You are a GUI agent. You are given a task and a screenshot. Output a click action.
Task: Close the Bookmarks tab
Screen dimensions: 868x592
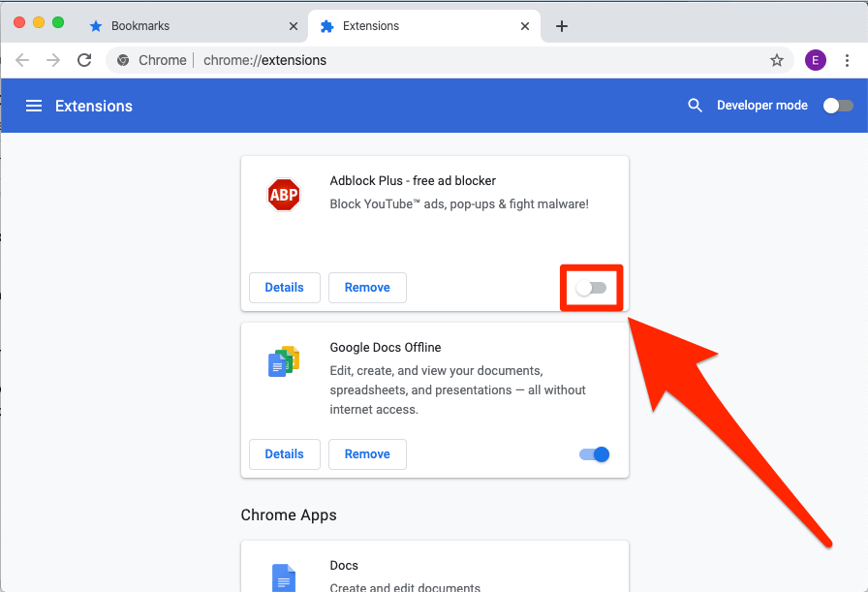click(x=294, y=26)
